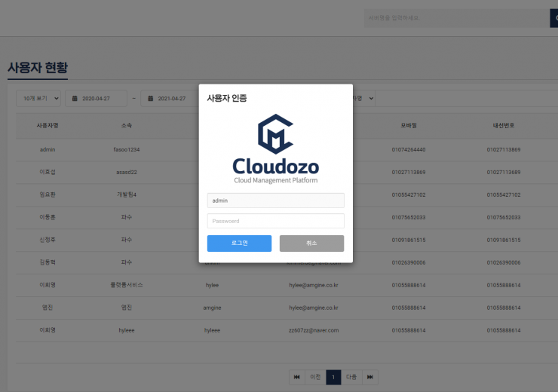Image resolution: width=558 pixels, height=392 pixels.
Task: Select page 1 in pagination
Action: point(333,377)
